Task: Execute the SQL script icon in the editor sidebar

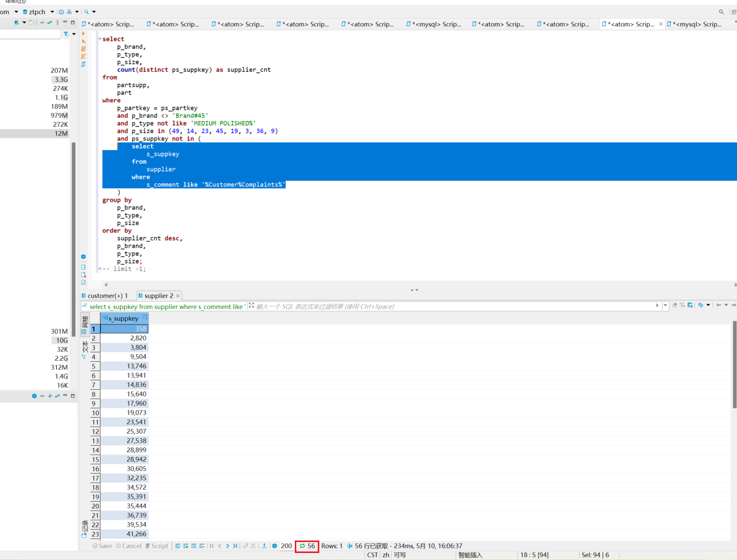Action: click(83, 49)
